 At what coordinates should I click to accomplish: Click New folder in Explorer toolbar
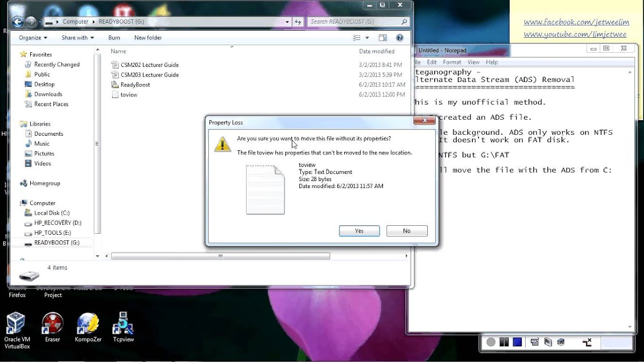[148, 38]
